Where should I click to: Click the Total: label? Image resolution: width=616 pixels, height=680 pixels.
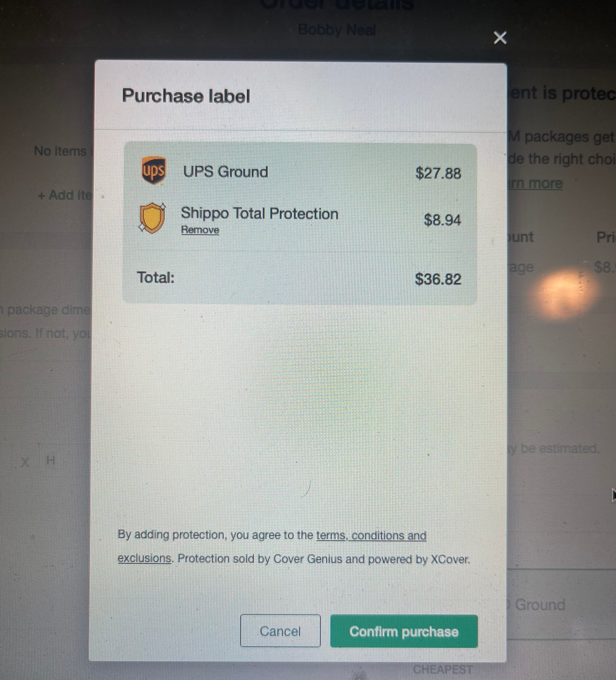[x=156, y=278]
